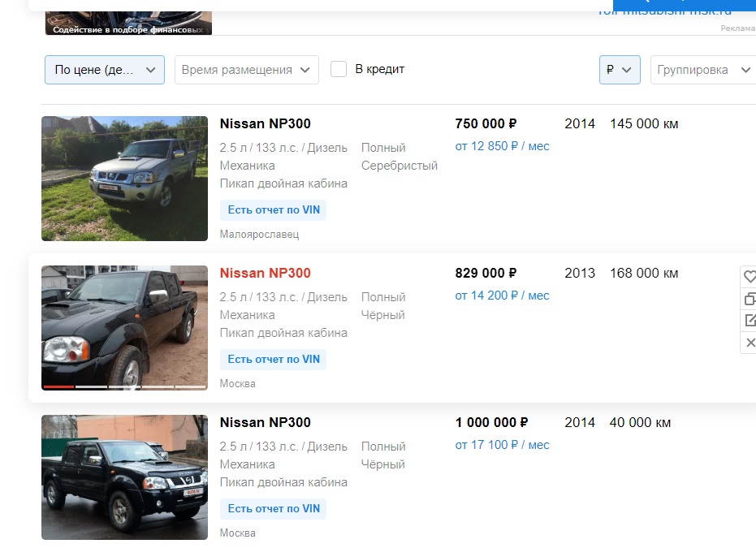Open the ₽ currency selector
The width and height of the screenshot is (756, 548).
pyautogui.click(x=619, y=70)
